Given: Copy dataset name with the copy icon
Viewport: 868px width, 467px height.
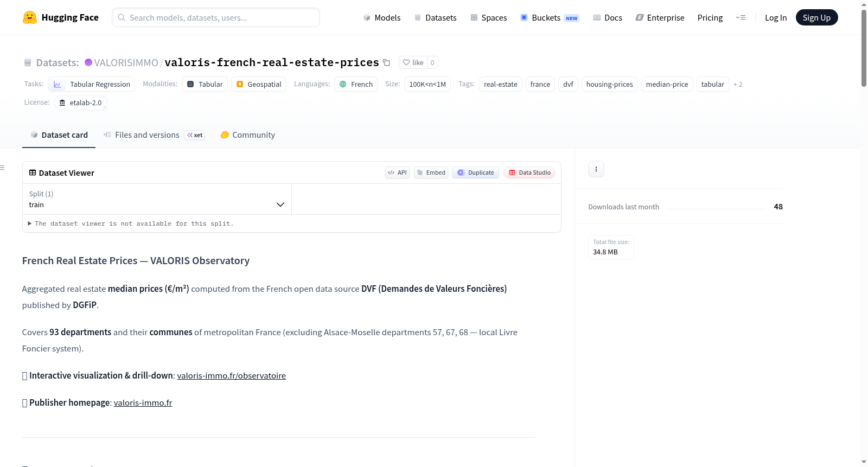Looking at the screenshot, I should (x=386, y=62).
